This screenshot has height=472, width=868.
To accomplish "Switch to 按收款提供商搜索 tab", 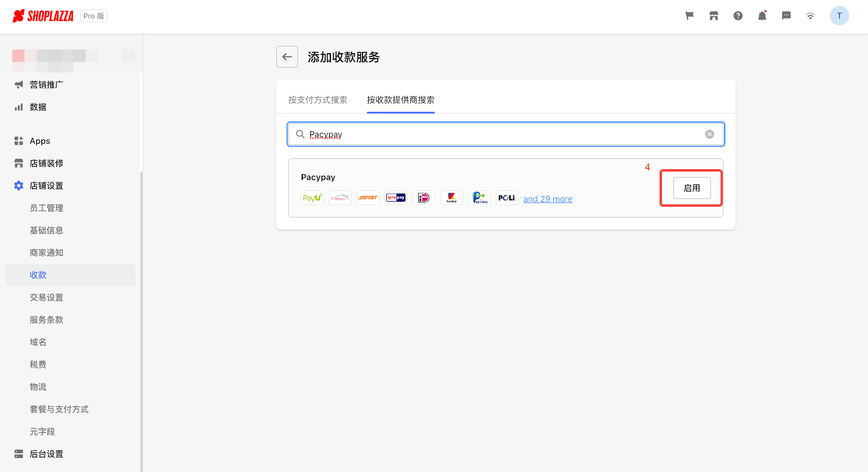I will [400, 100].
